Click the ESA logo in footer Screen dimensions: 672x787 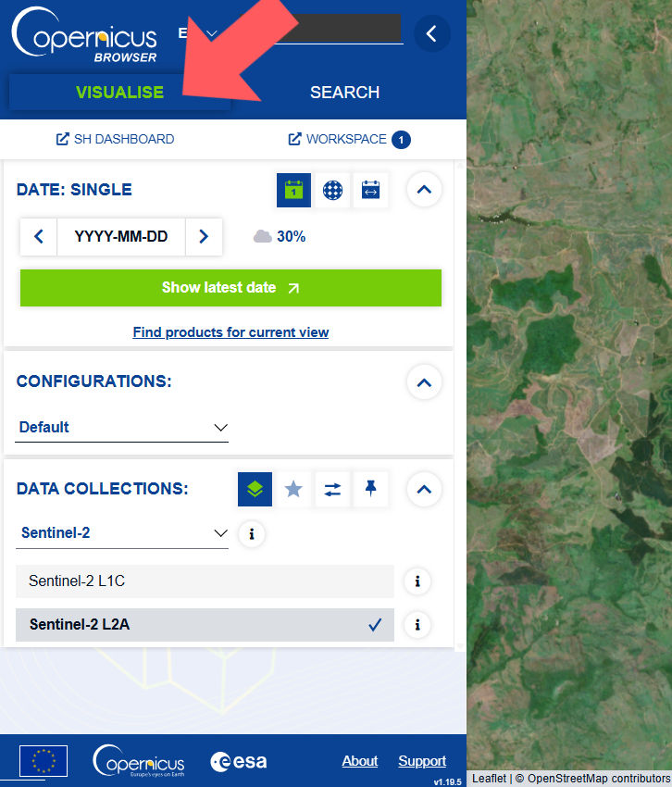point(239,761)
